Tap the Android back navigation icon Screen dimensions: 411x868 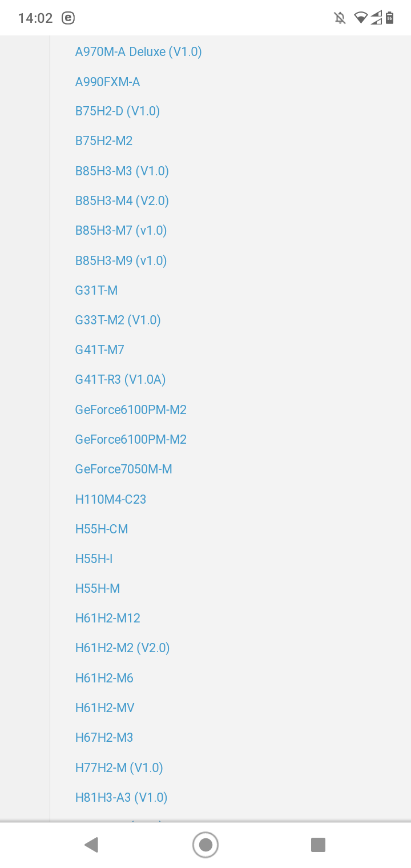pyautogui.click(x=91, y=845)
